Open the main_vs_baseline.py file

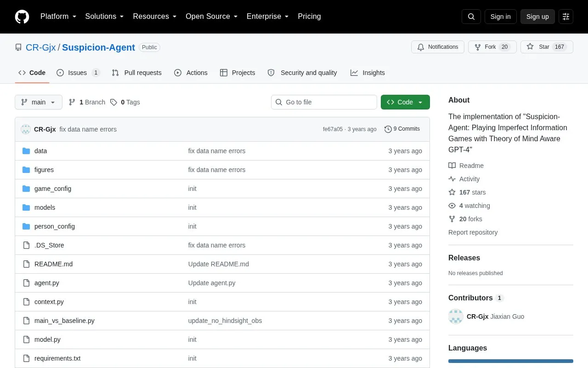(64, 321)
